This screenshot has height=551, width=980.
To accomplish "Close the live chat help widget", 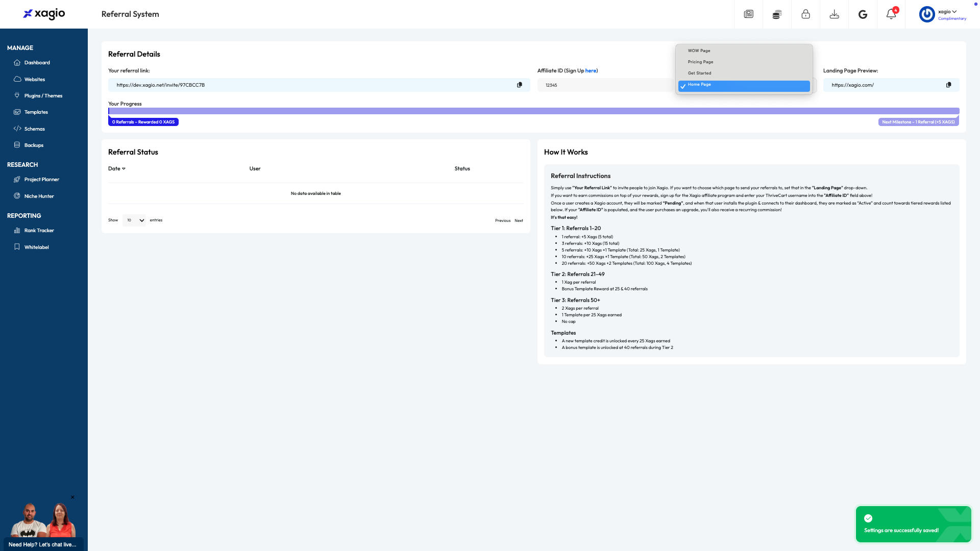I will click(x=72, y=497).
